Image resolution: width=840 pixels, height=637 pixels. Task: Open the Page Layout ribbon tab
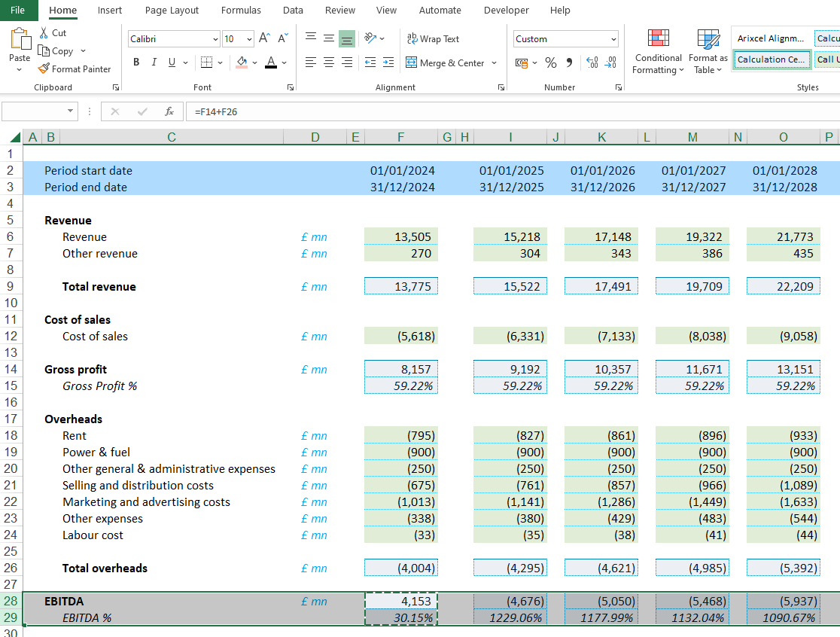click(172, 11)
